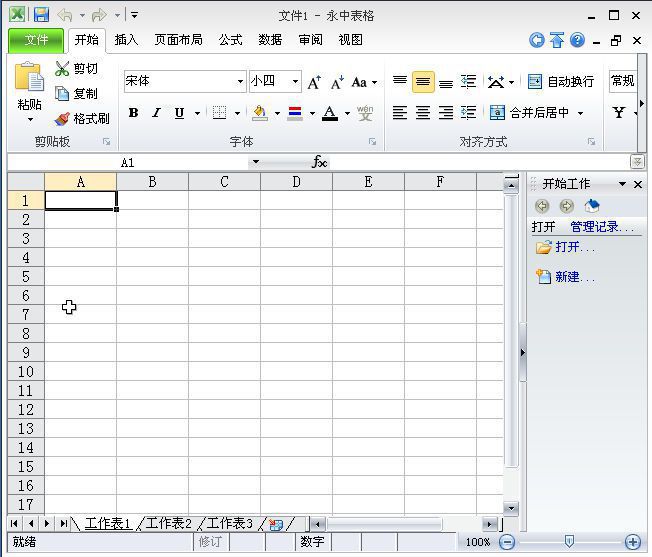Click zoom out minus button

pos(506,542)
